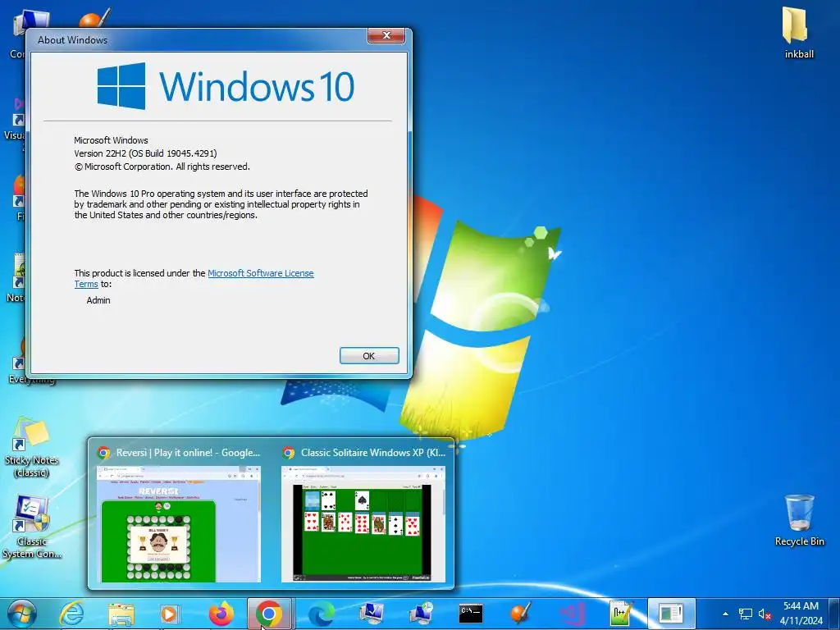Launch Internet Explorer from the taskbar
The height and width of the screenshot is (630, 840).
72,614
